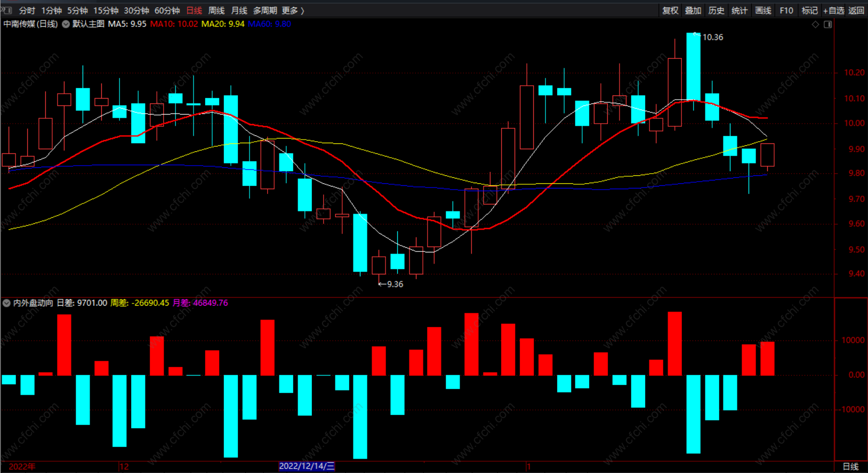This screenshot has height=473, width=868.
Task: Click the tall cyan candle at the 10.36 high
Action: 693,67
